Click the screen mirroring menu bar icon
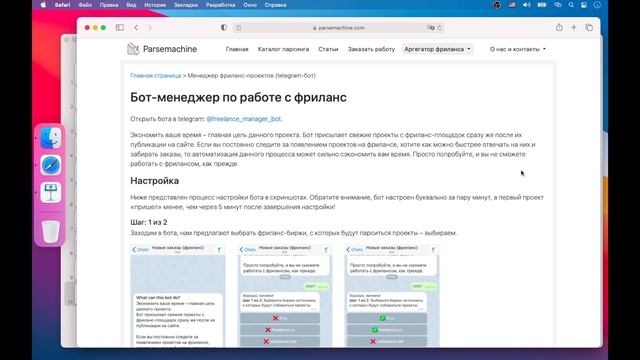The height and width of the screenshot is (360, 640). (x=558, y=5)
